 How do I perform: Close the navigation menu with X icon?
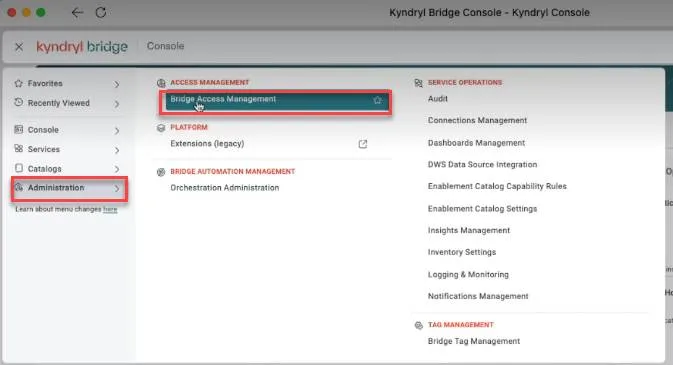click(19, 47)
